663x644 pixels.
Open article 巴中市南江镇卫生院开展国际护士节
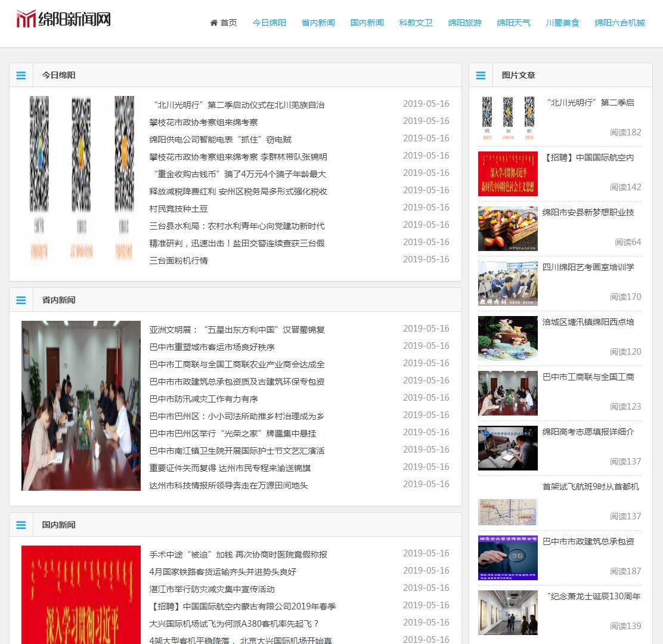coord(237,451)
